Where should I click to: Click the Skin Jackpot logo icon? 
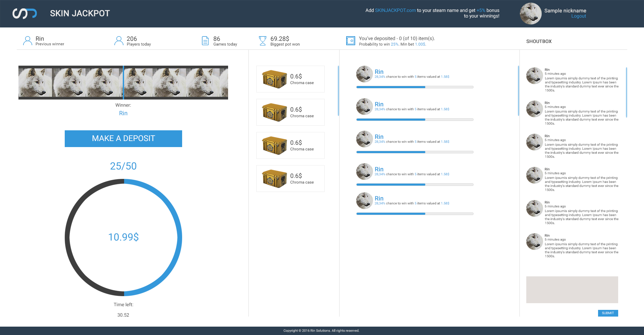click(24, 13)
